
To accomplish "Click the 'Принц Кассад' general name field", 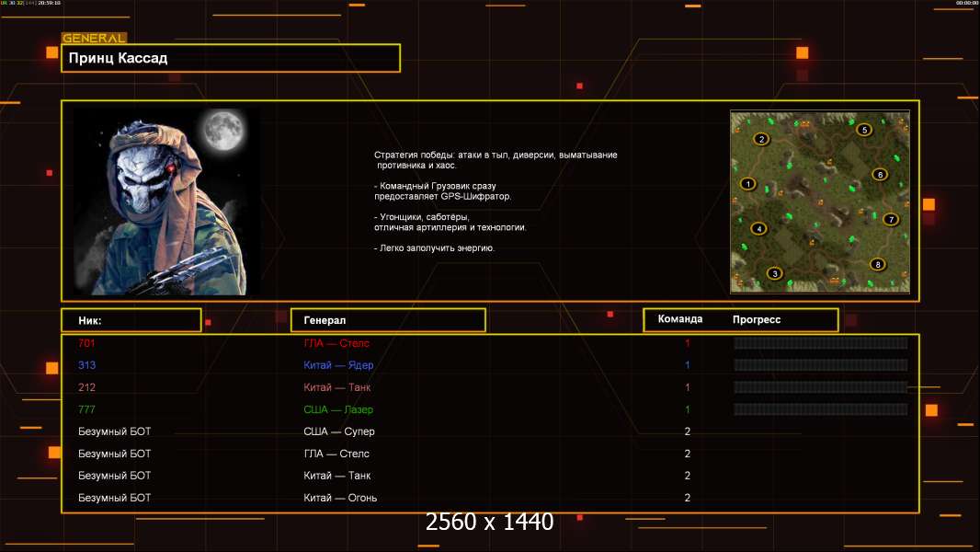I will coord(230,58).
